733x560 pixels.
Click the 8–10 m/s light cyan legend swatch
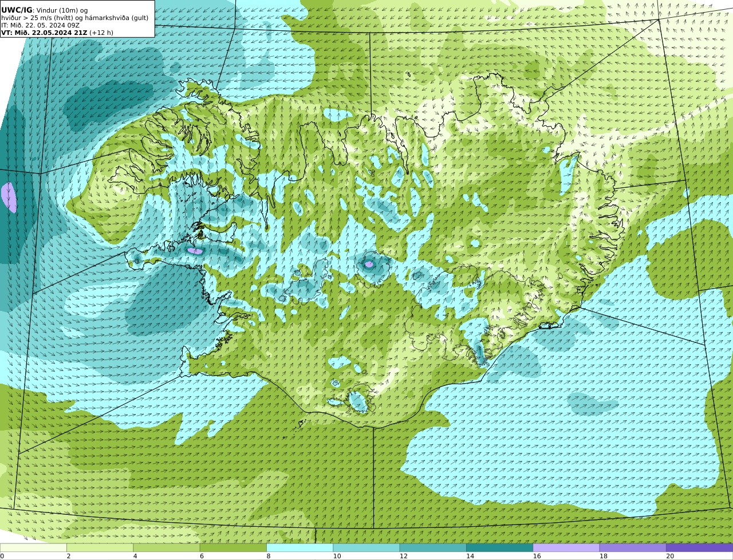coord(299,547)
